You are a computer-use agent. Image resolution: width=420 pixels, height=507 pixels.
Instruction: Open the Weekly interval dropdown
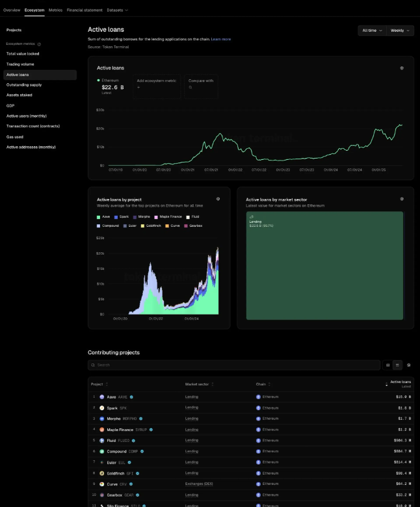point(400,31)
